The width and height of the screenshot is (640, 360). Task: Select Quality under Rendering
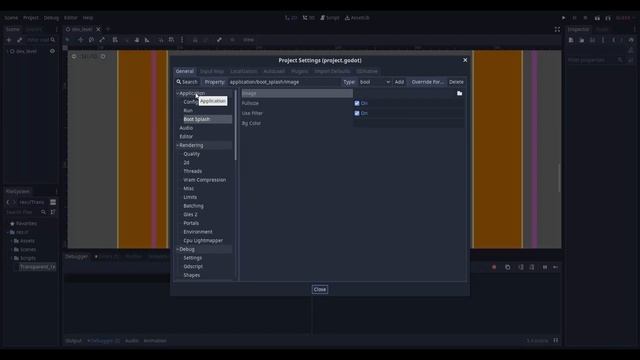[192, 154]
